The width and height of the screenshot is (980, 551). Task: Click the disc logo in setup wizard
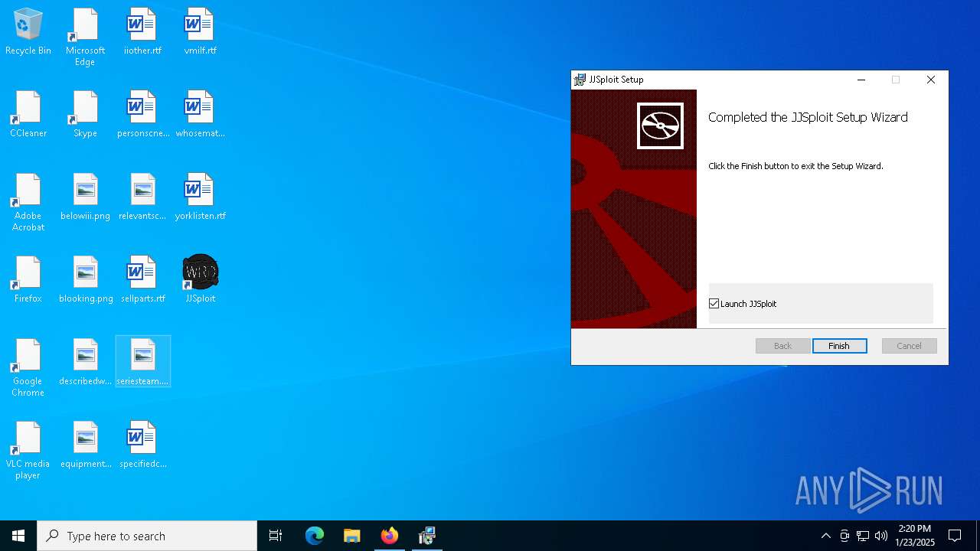(660, 126)
